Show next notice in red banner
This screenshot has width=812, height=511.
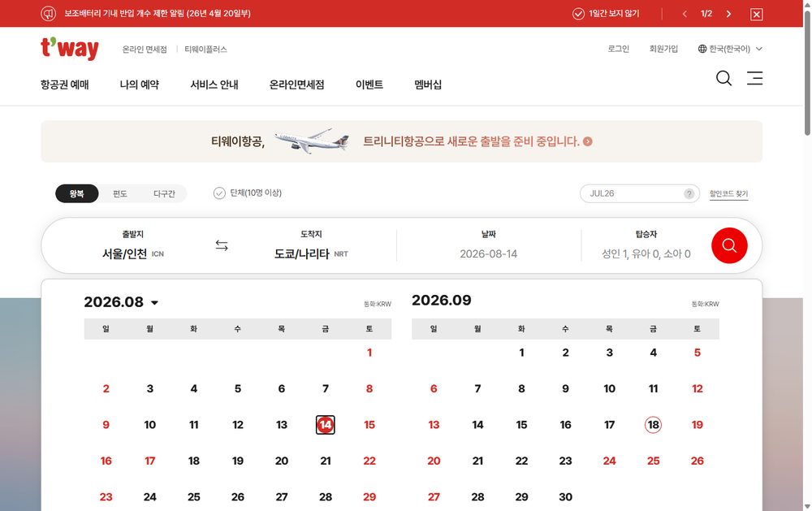[x=728, y=14]
